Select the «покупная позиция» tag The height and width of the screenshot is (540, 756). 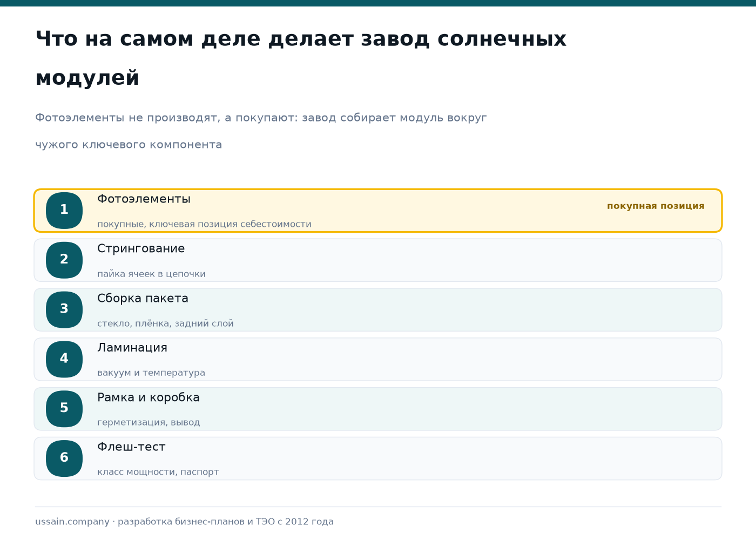(656, 206)
